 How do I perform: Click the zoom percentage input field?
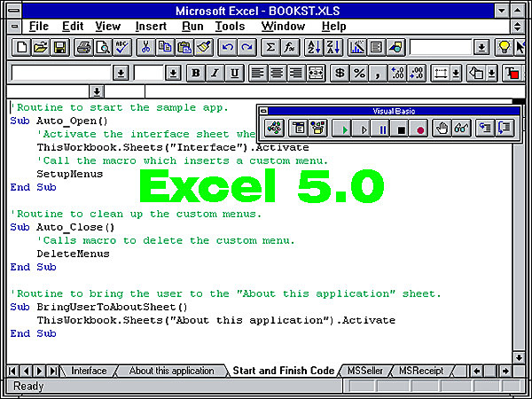coord(441,48)
